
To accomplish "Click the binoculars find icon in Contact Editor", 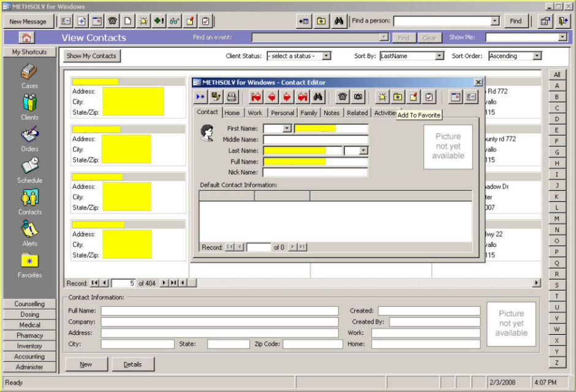I will 318,97.
